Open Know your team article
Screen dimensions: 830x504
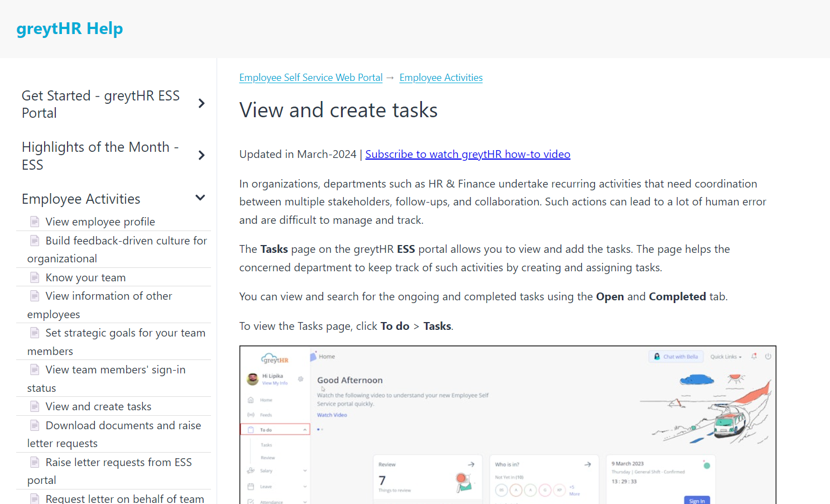point(85,277)
